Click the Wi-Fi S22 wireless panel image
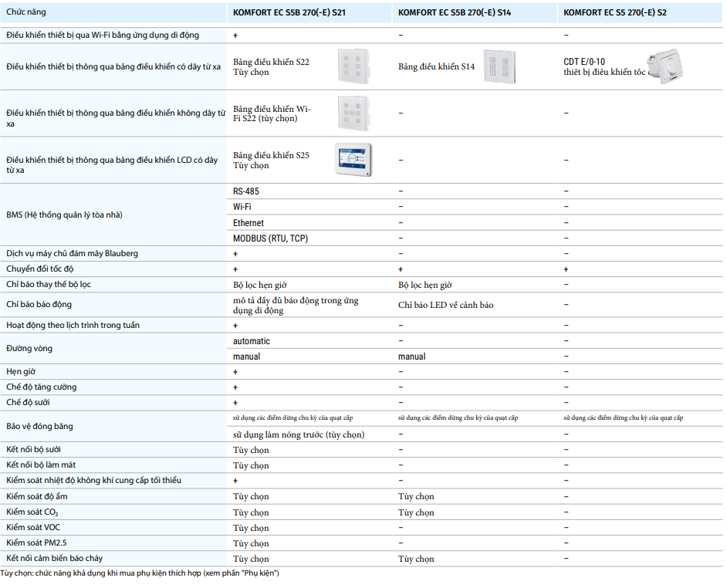This screenshot has height=588, width=727. click(x=353, y=113)
